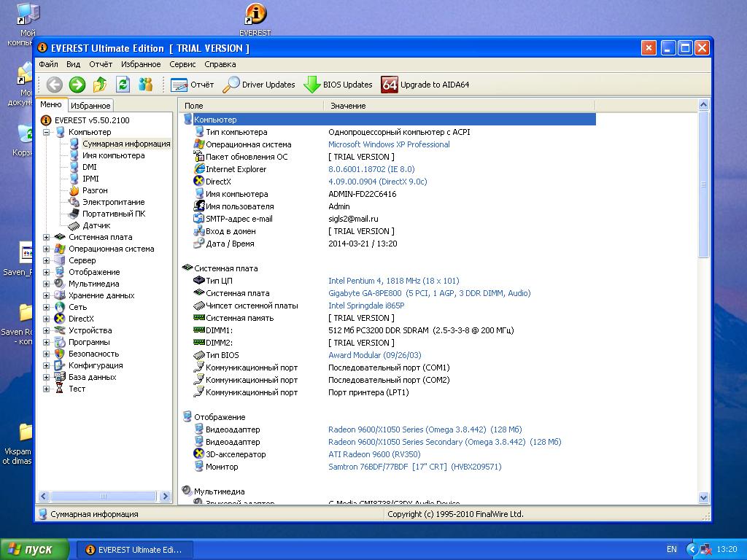
Task: Click the Up folder level toolbar icon
Action: [100, 85]
